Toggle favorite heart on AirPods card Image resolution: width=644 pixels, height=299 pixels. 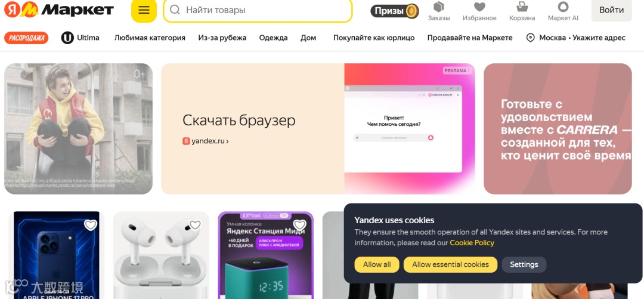click(195, 224)
